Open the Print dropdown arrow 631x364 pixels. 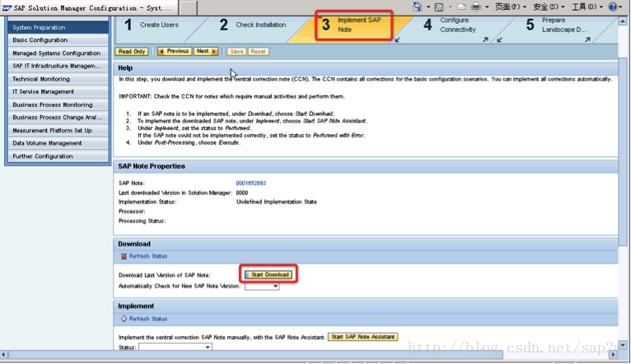487,7
